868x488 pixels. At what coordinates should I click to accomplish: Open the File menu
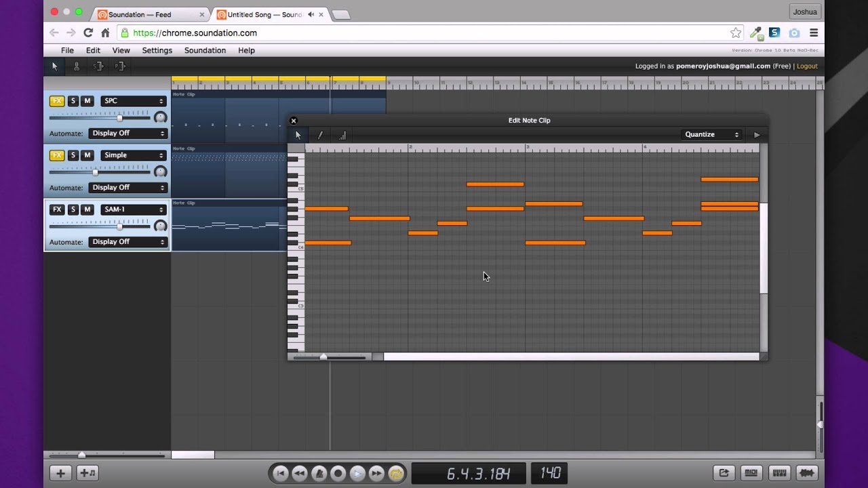point(67,50)
